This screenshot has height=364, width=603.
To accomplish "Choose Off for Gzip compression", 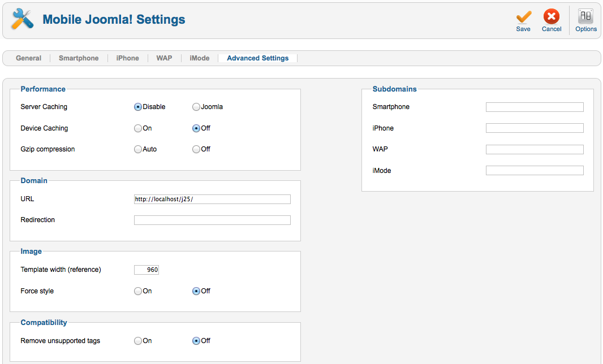I will point(196,149).
